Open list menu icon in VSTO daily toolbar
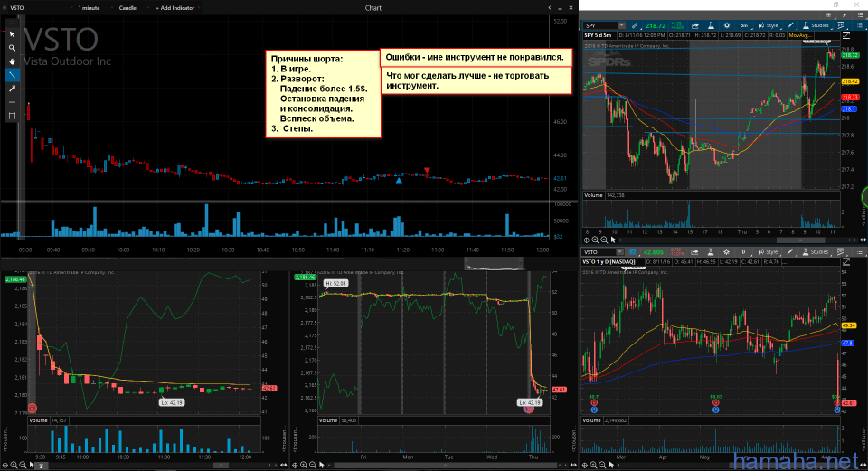The image size is (868, 471). click(x=860, y=252)
